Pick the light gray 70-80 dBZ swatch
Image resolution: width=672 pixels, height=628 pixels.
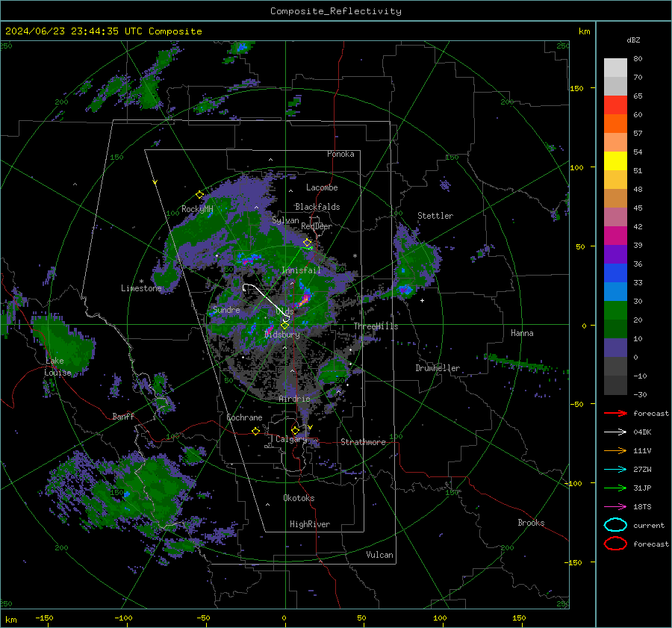coord(615,68)
